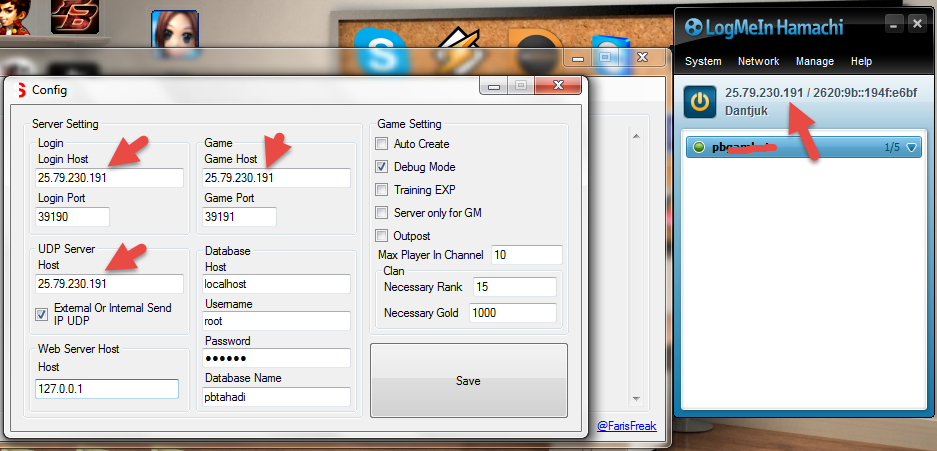Click the Hamachi power button icon
The image size is (937, 451).
point(700,103)
